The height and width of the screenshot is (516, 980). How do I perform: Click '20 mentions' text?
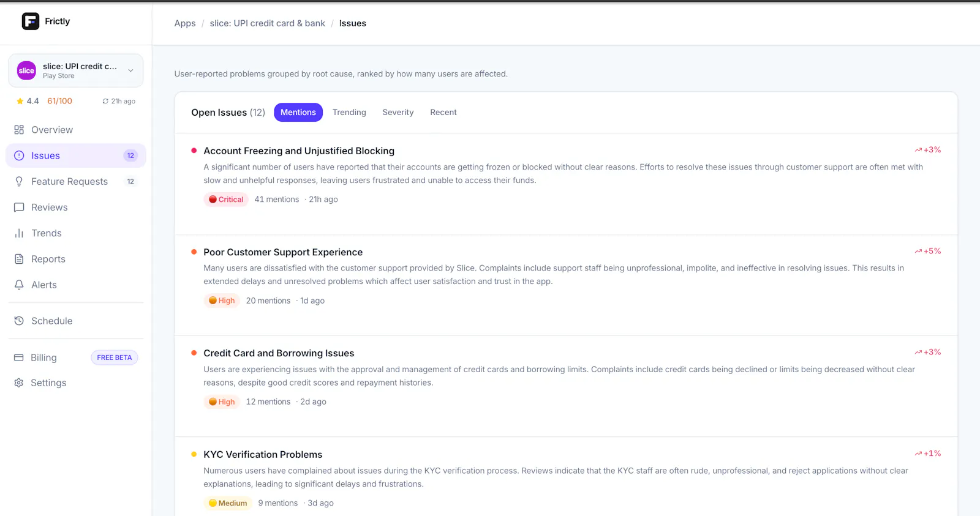click(x=268, y=301)
